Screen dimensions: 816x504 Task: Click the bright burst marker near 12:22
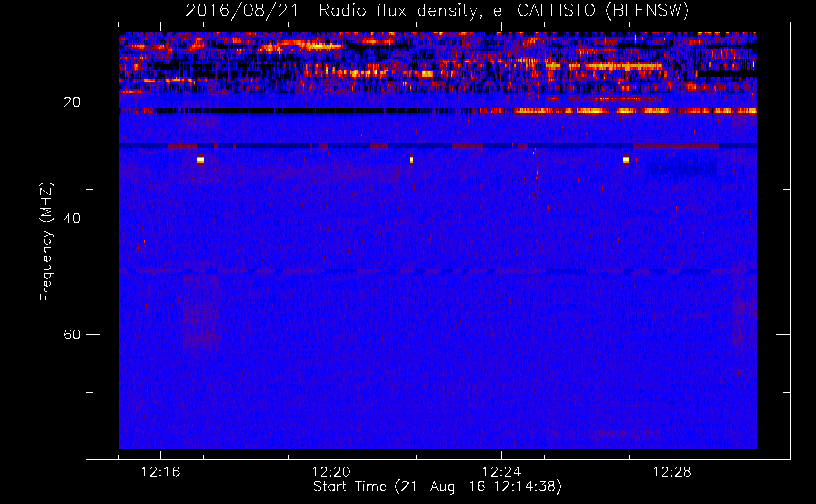point(411,160)
